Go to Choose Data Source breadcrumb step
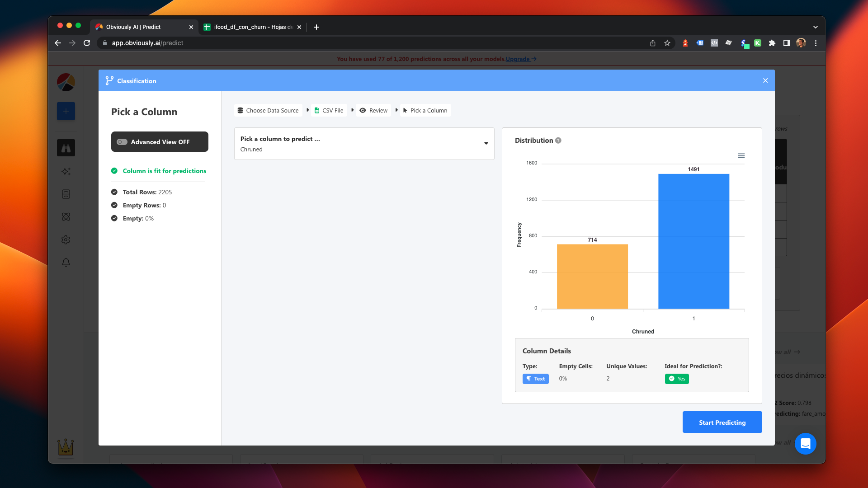868x488 pixels. (x=268, y=111)
